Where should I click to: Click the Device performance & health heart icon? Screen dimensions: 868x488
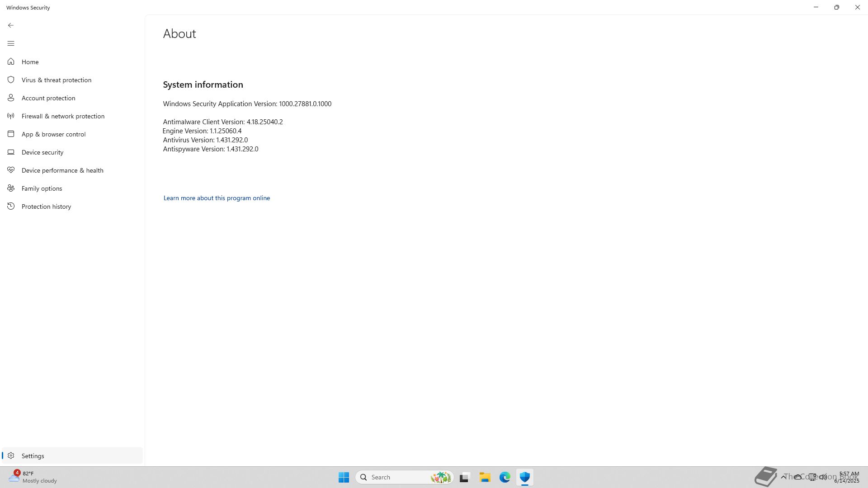pos(11,170)
